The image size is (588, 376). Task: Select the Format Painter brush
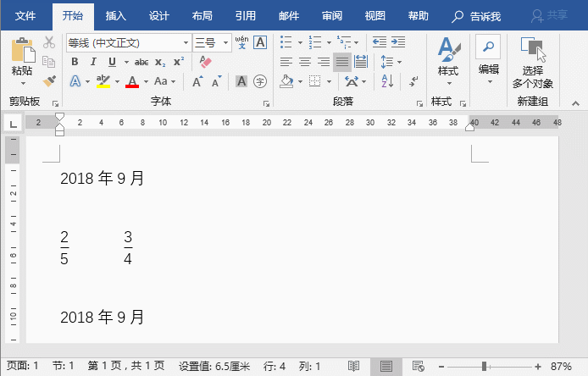tap(49, 81)
